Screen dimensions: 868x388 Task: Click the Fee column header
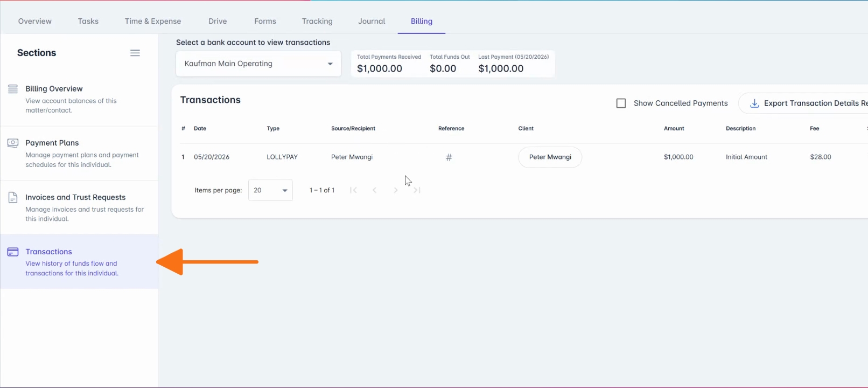pos(815,129)
